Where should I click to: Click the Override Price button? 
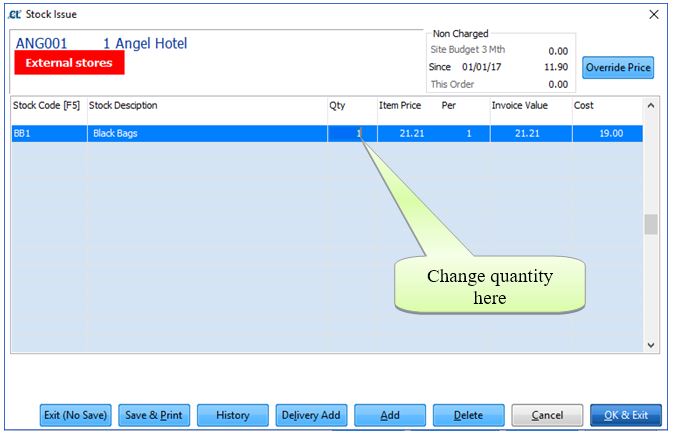[618, 68]
